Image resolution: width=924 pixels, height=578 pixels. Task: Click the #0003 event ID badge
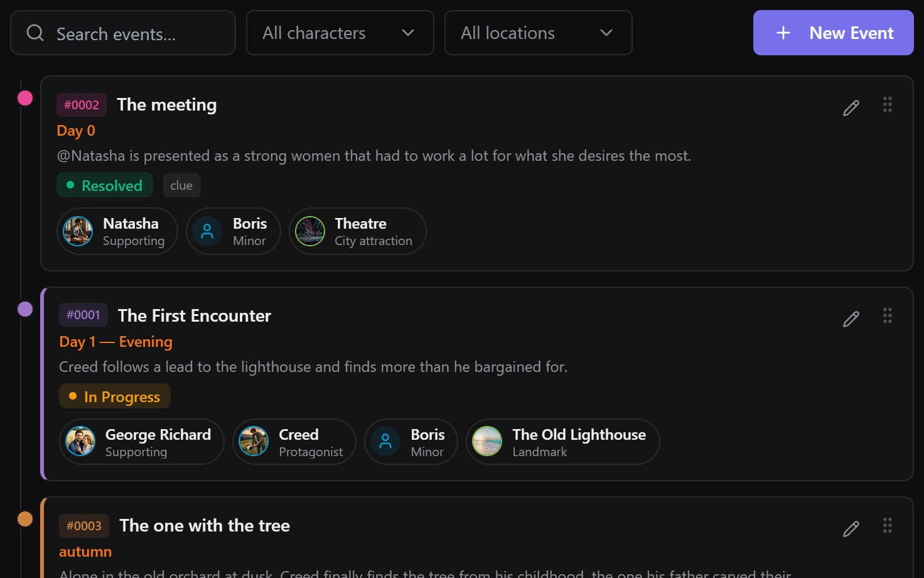(x=84, y=526)
